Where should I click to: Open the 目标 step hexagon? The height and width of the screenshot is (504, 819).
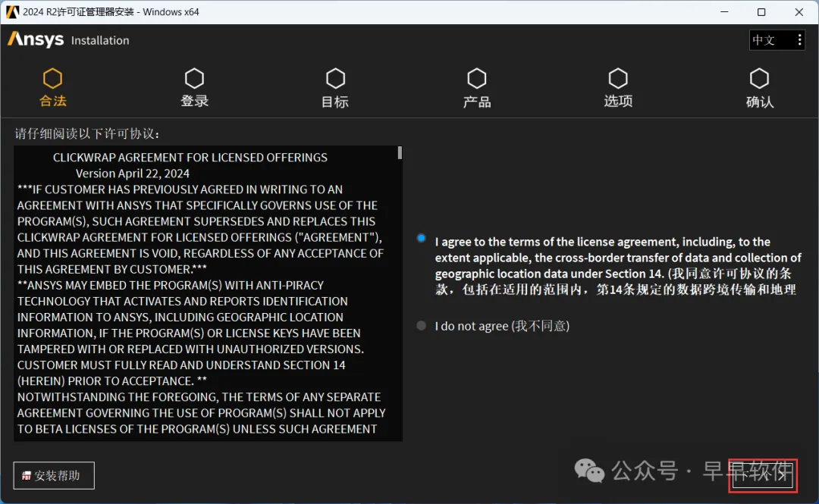click(x=335, y=78)
